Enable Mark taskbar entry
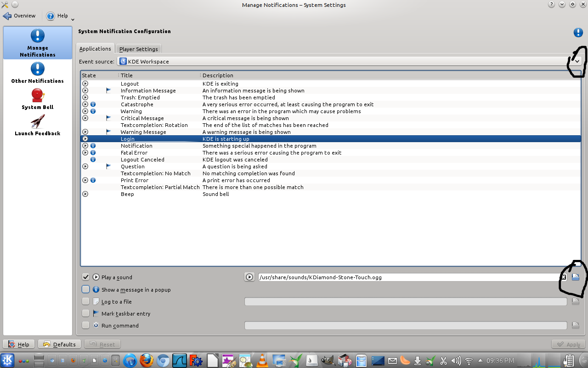Image resolution: width=588 pixels, height=368 pixels. tap(86, 313)
